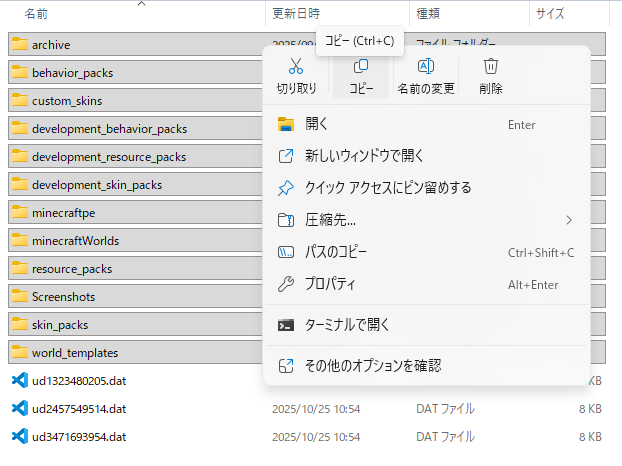Sort by the 更新日時 column header
This screenshot has height=466, width=622.
pos(296,14)
